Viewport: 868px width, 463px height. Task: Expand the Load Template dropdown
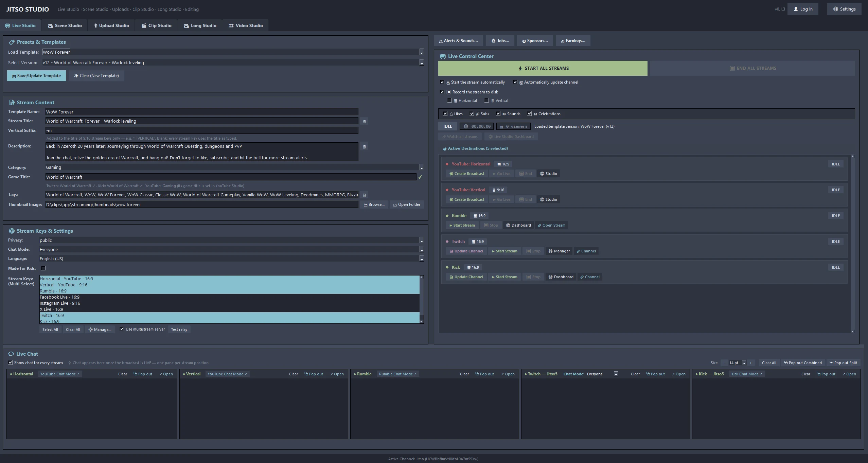click(x=421, y=52)
